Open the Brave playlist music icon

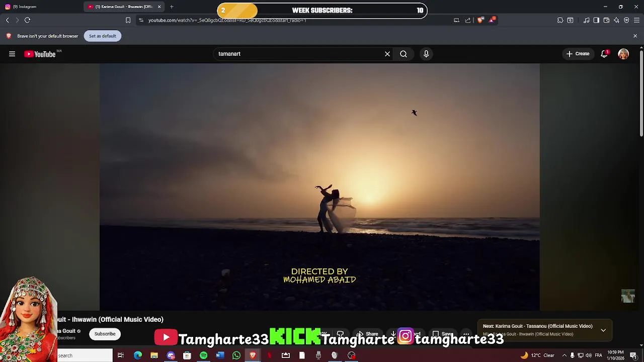point(587,20)
